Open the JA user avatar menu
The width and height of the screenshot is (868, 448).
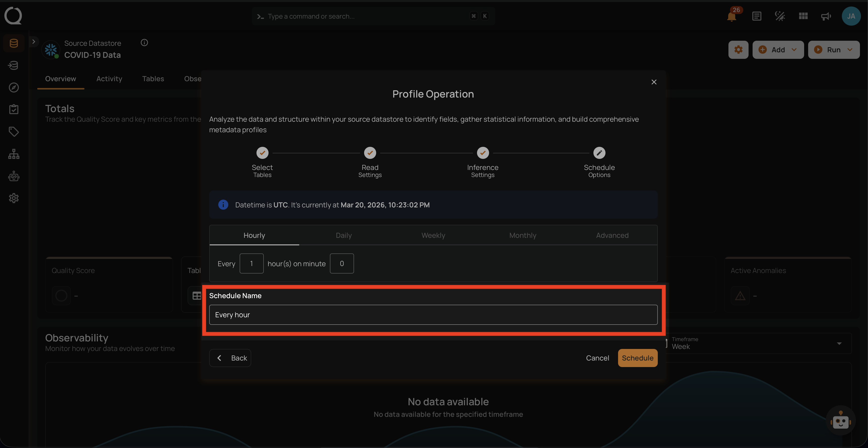[851, 16]
